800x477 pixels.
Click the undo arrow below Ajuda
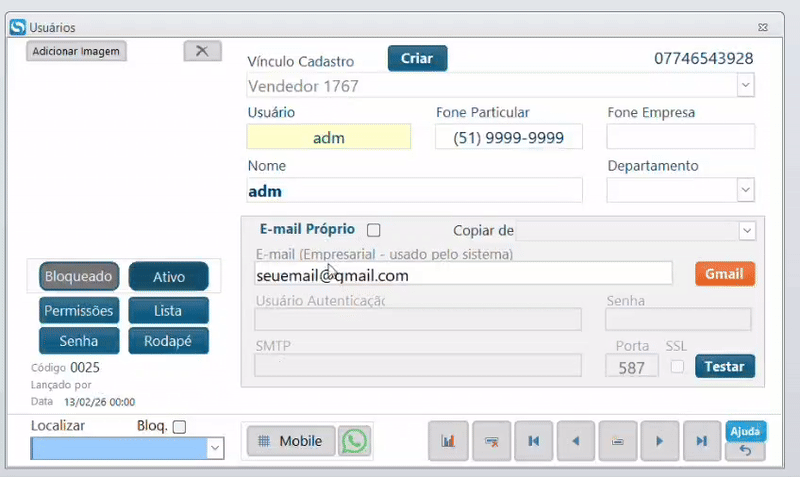745,451
